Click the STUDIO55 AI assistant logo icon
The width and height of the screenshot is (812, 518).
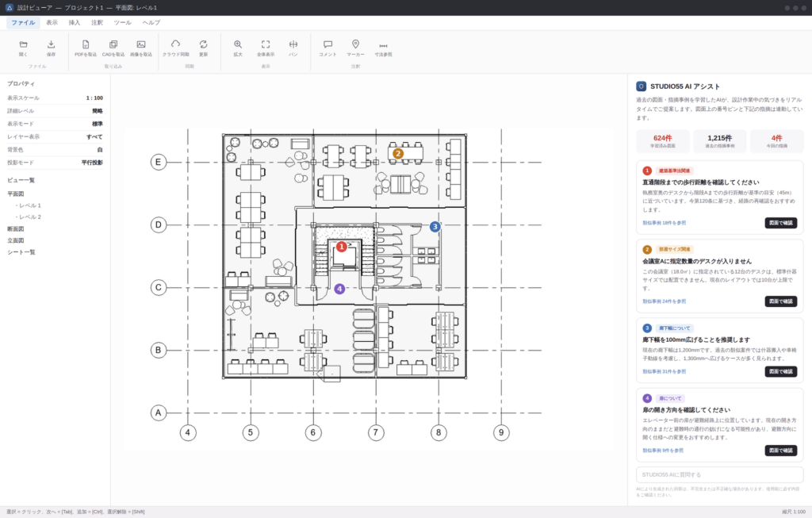click(641, 86)
